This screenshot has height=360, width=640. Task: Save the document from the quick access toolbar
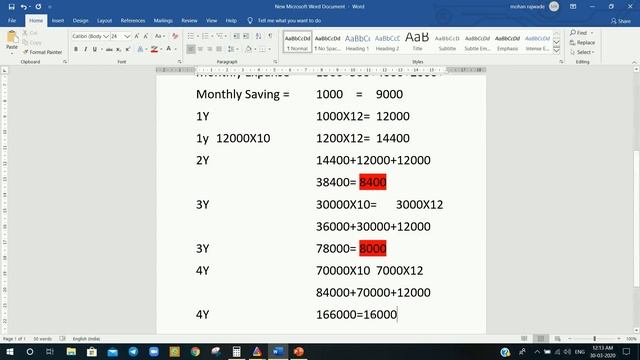[x=11, y=7]
